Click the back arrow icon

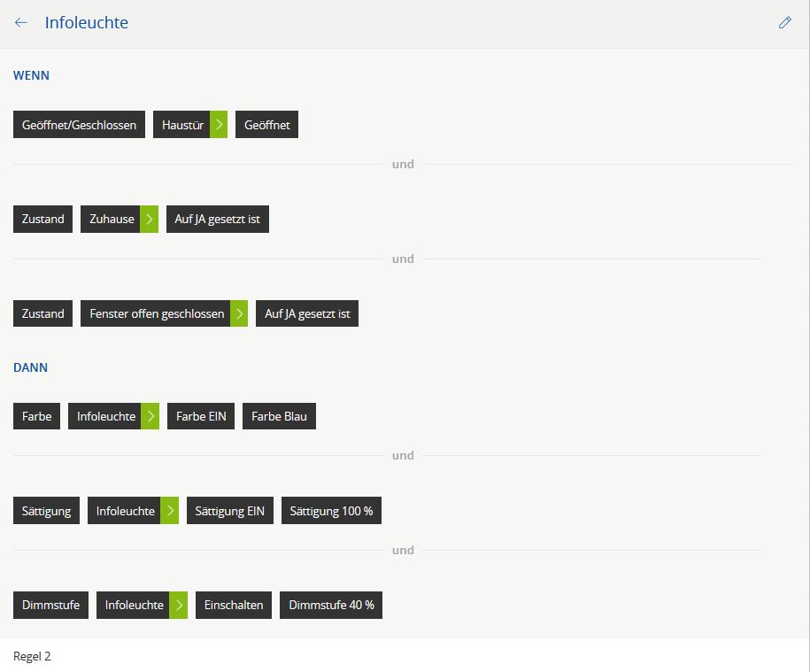pyautogui.click(x=21, y=23)
